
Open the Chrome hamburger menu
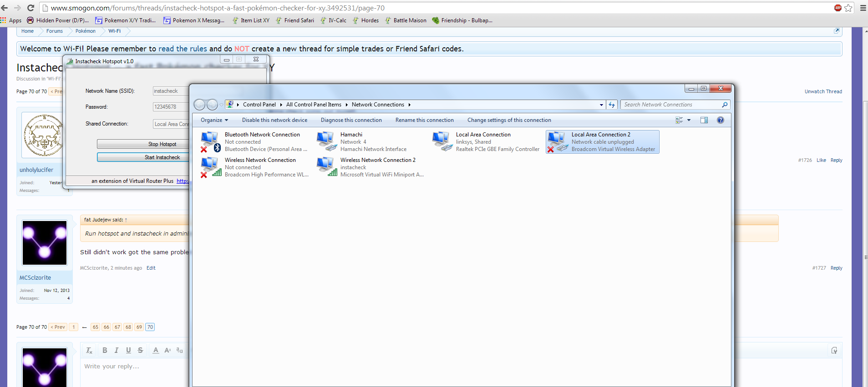pos(863,8)
